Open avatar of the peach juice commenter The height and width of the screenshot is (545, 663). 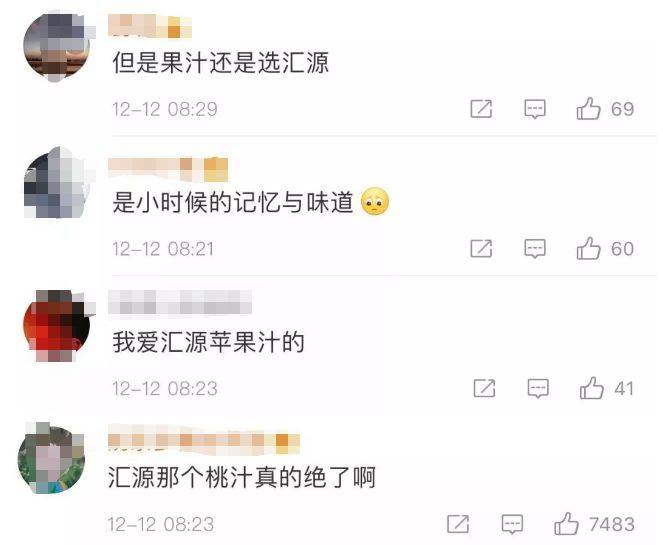51,458
